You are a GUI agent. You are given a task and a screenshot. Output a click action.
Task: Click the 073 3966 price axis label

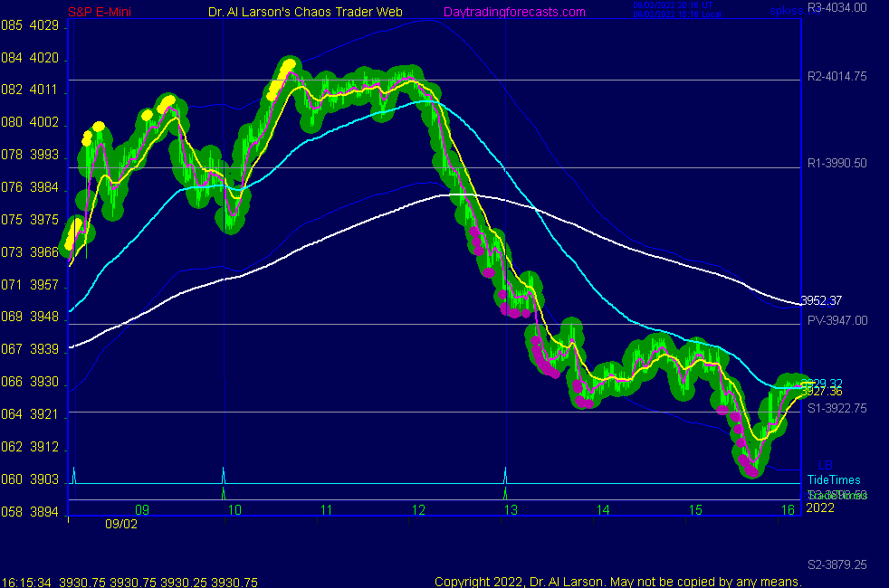point(30,252)
